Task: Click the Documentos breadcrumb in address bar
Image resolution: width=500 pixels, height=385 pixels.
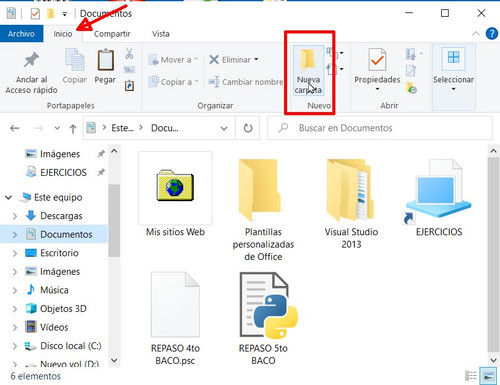Action: pos(165,128)
